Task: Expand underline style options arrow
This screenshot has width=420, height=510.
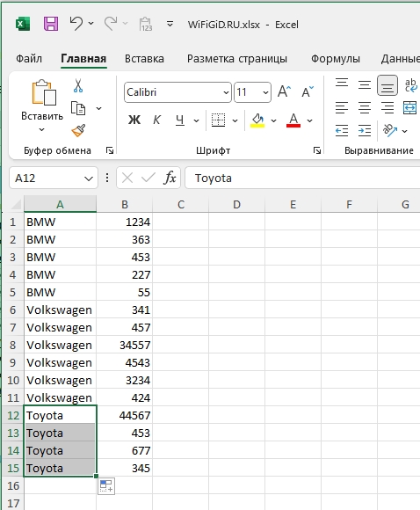Action: click(196, 120)
